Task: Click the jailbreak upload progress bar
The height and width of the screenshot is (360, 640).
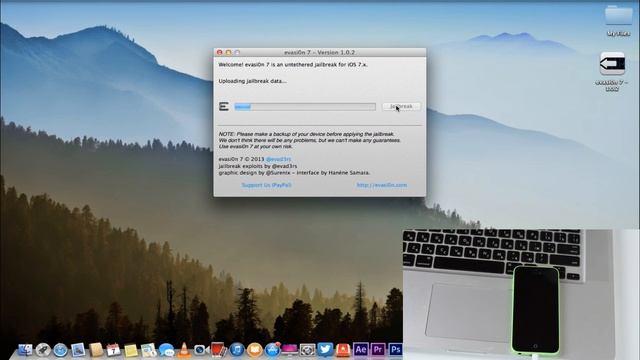Action: pyautogui.click(x=305, y=107)
